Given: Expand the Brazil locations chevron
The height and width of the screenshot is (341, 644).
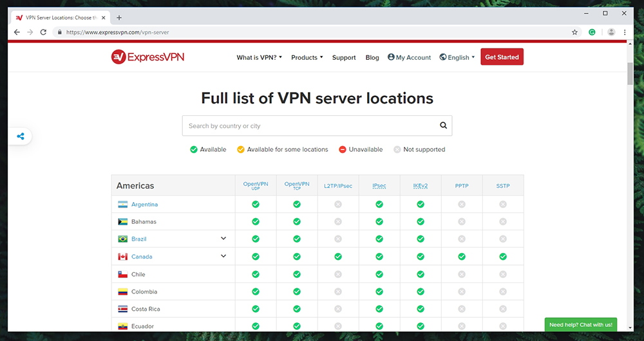Looking at the screenshot, I should pos(223,238).
